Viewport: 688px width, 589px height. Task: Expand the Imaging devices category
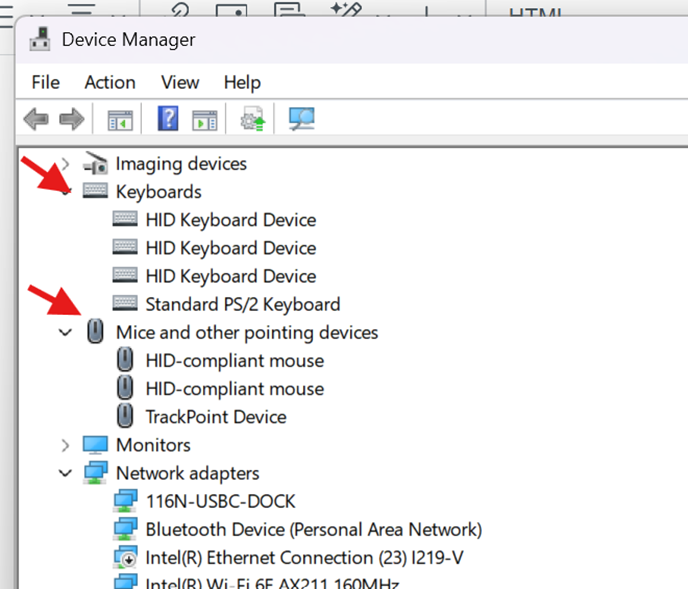click(x=66, y=164)
